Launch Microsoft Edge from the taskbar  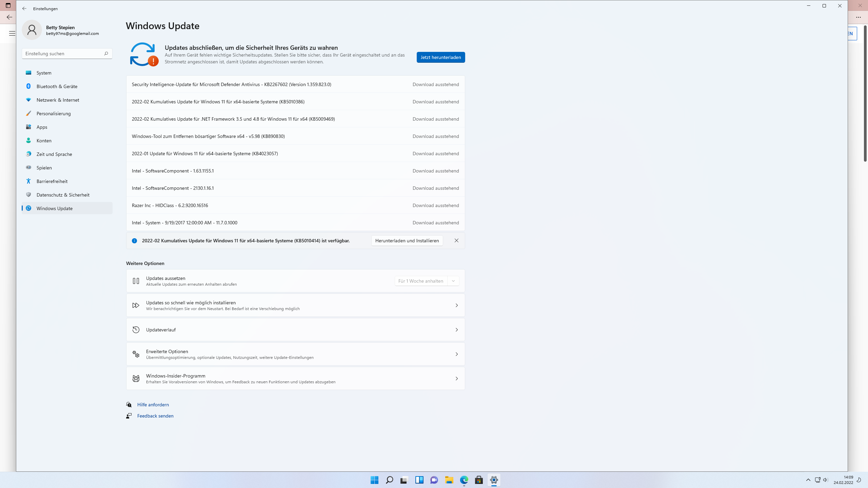coord(464,480)
